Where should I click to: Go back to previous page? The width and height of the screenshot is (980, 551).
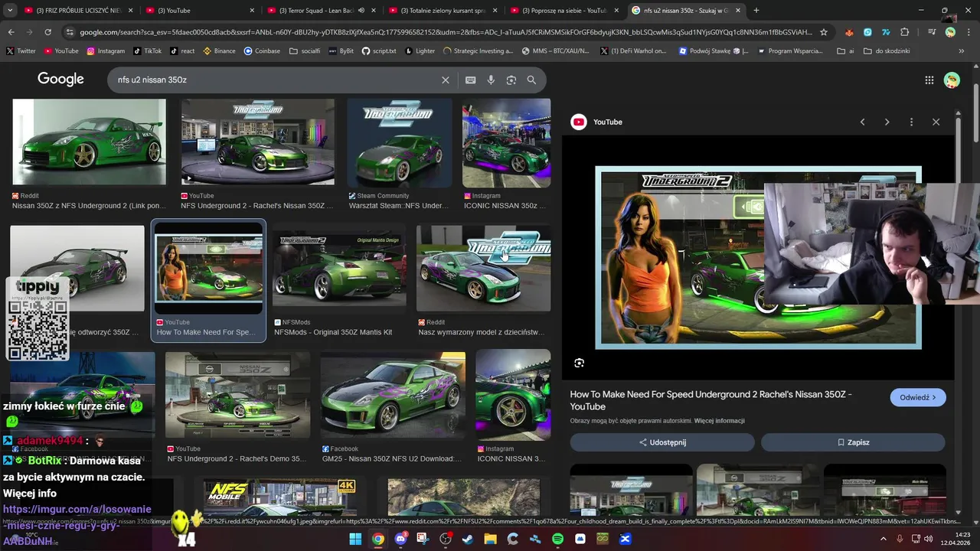click(11, 32)
